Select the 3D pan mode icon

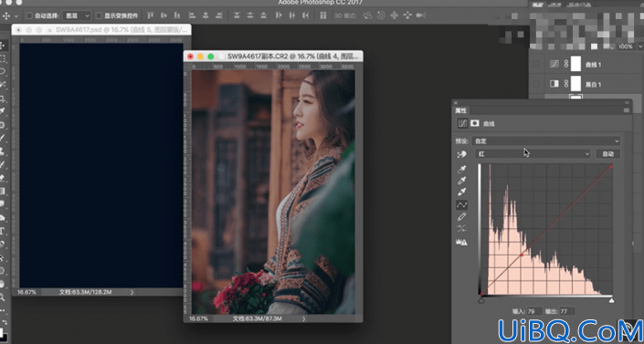[x=395, y=16]
